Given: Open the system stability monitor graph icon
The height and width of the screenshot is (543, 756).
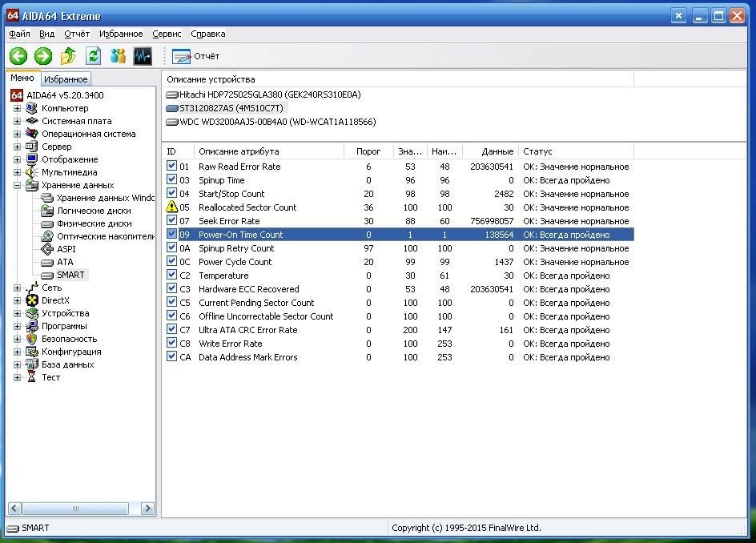Looking at the screenshot, I should point(143,56).
